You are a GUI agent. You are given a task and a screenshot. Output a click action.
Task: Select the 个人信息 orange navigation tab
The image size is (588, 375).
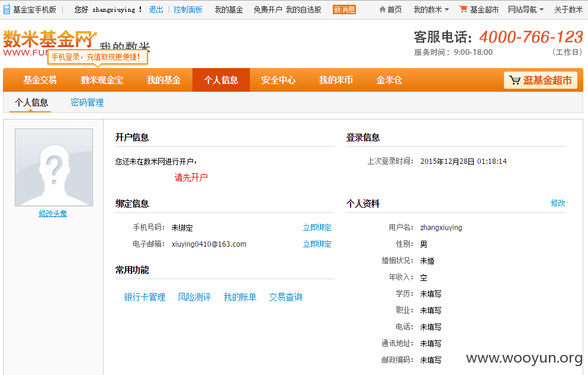[x=221, y=80]
